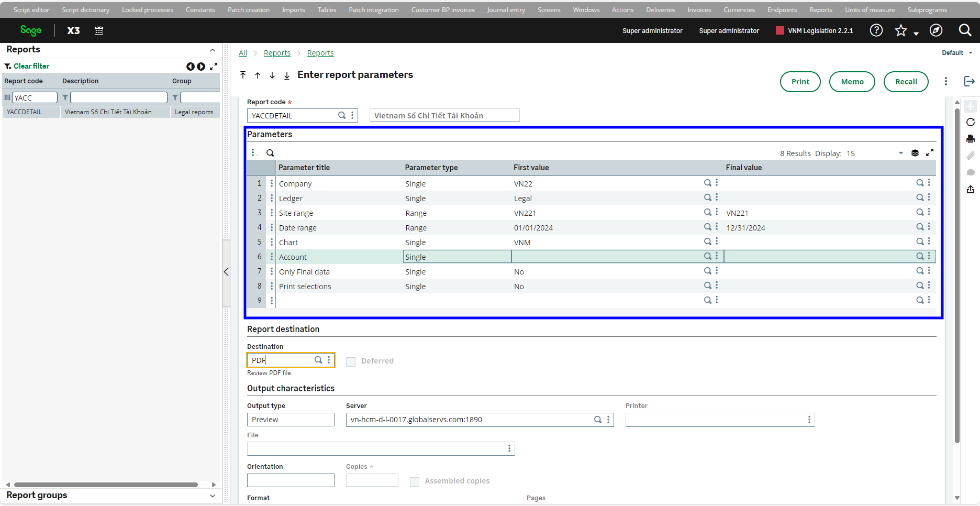Click the refresh icon in right sidebar
980x506 pixels.
971,122
